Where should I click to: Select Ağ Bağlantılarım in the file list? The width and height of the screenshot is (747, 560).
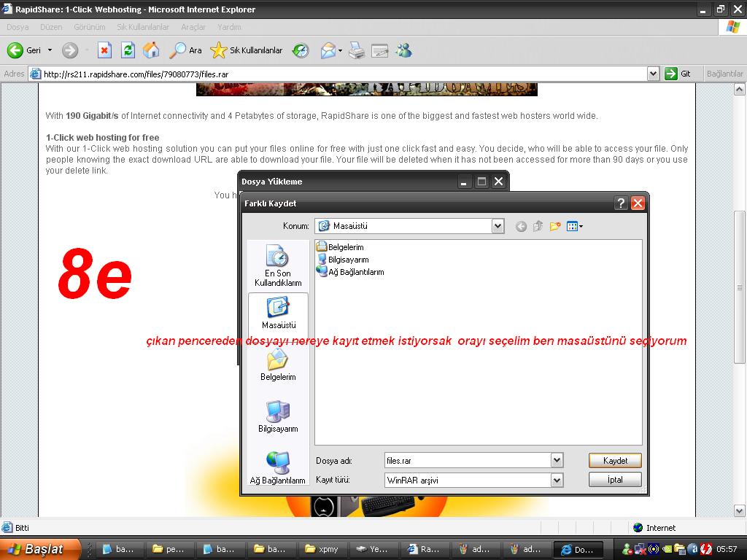(350, 272)
